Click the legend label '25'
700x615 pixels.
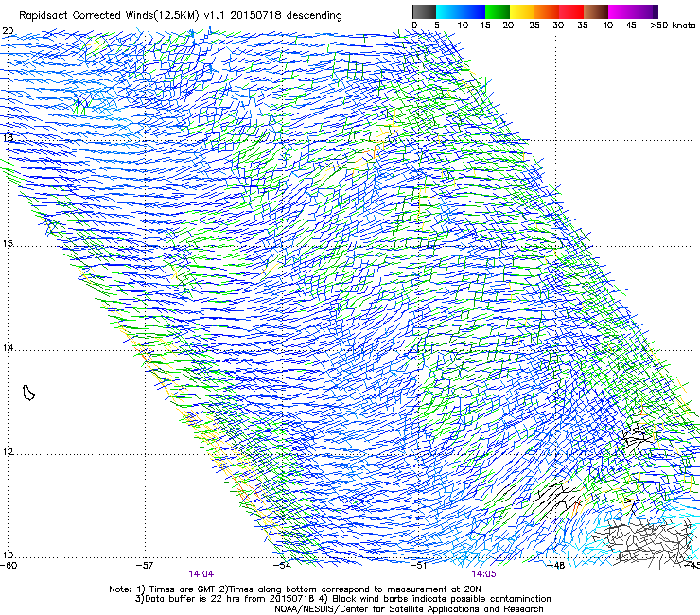click(534, 26)
